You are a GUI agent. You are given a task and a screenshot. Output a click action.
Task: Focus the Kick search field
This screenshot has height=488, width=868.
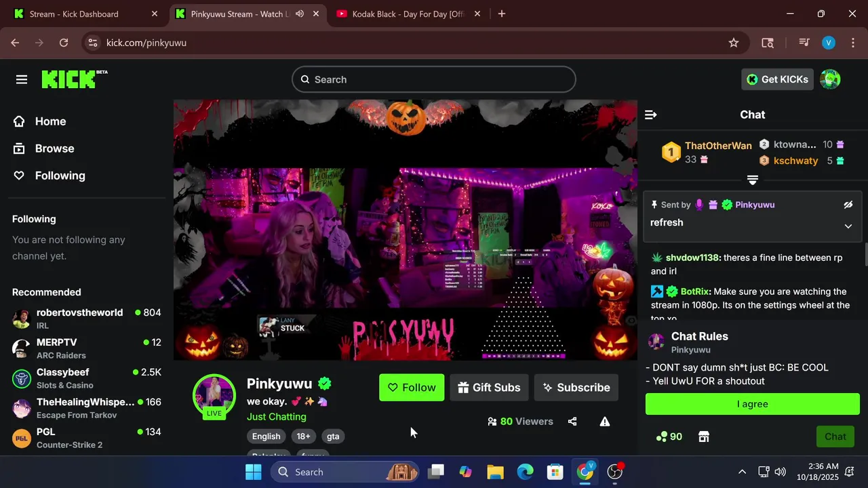pos(434,79)
